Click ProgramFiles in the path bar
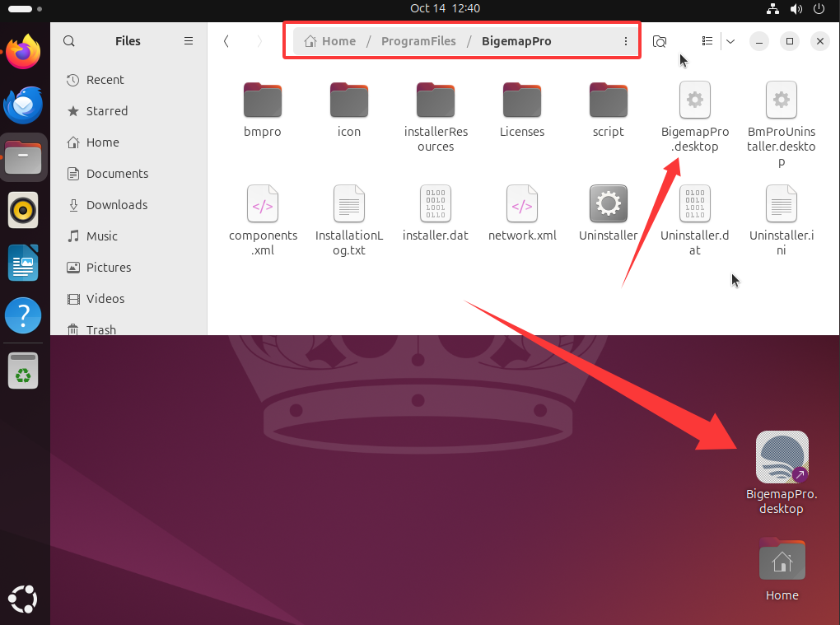Screen dimensions: 840x625 tap(418, 41)
